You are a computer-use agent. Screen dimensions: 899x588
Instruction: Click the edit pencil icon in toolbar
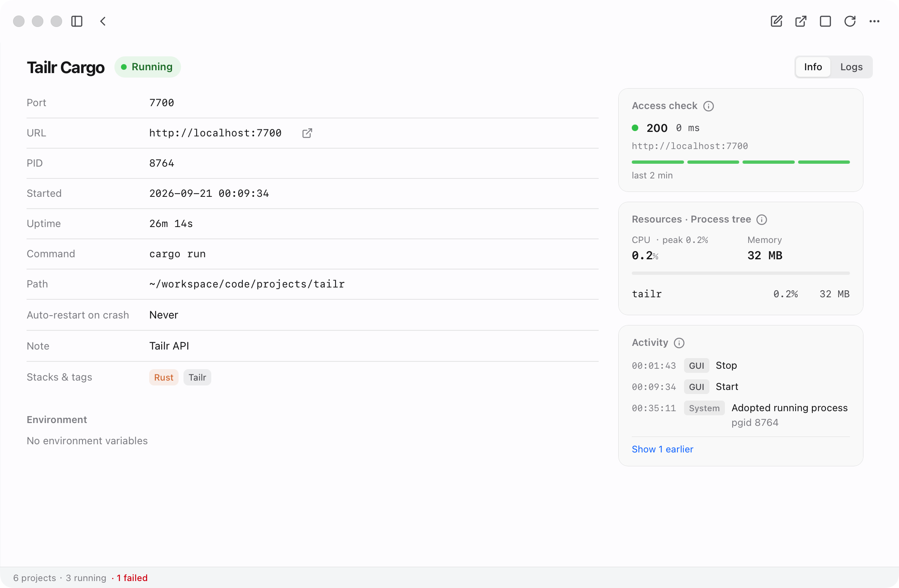tap(776, 21)
